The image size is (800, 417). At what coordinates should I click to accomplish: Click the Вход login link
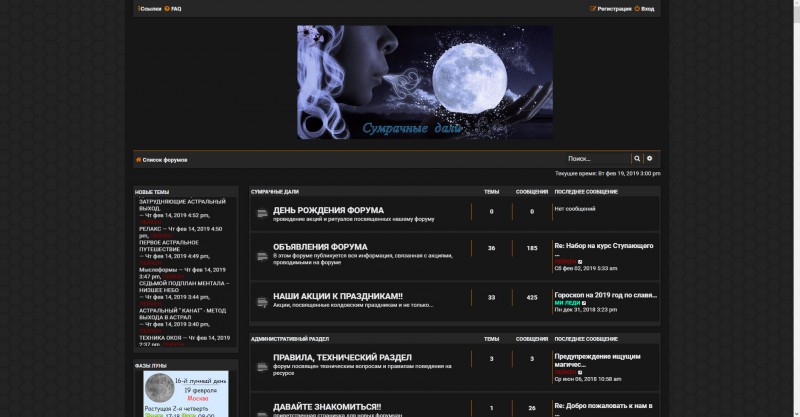click(x=647, y=9)
